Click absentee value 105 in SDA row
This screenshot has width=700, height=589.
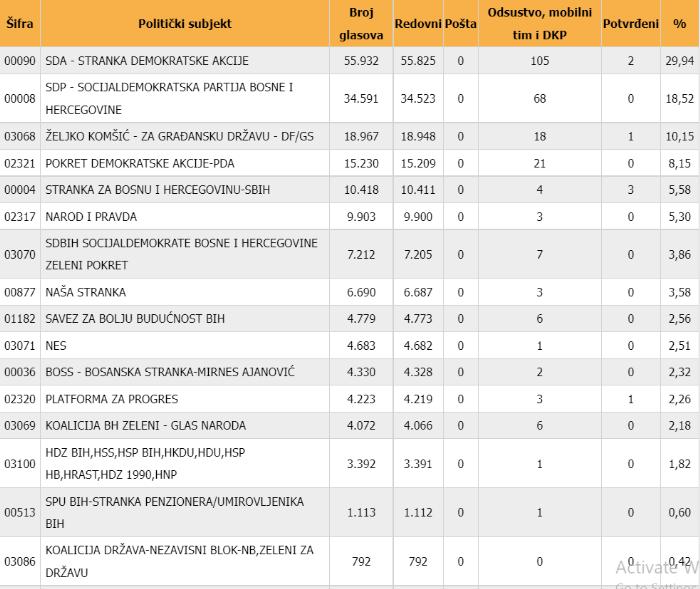click(540, 61)
